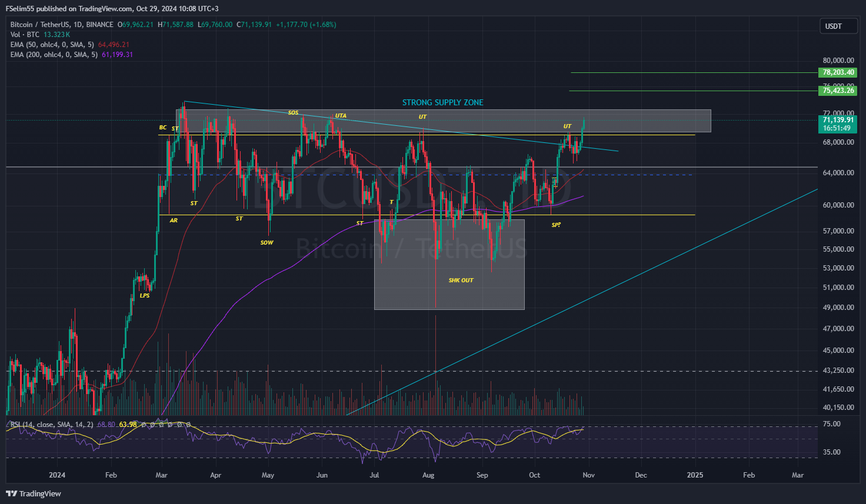
Task: Click the LPS annotation label
Action: tap(145, 296)
